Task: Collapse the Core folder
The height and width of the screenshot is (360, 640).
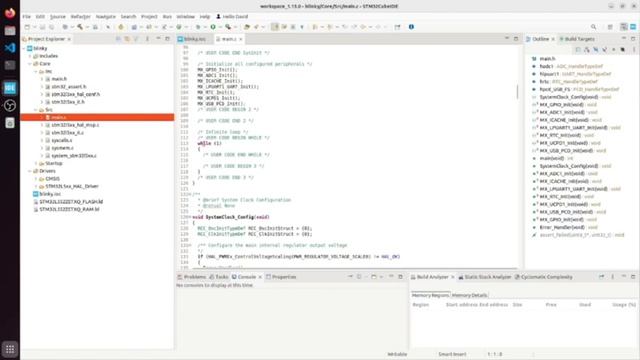Action: click(x=30, y=64)
